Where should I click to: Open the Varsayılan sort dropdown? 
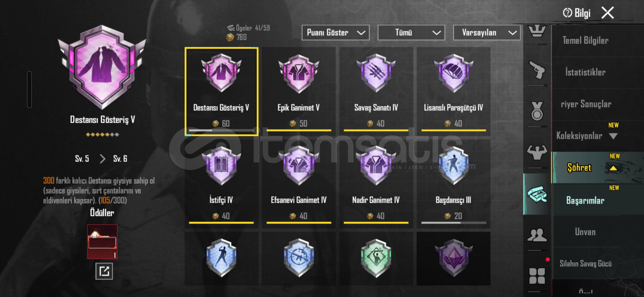[x=487, y=33]
